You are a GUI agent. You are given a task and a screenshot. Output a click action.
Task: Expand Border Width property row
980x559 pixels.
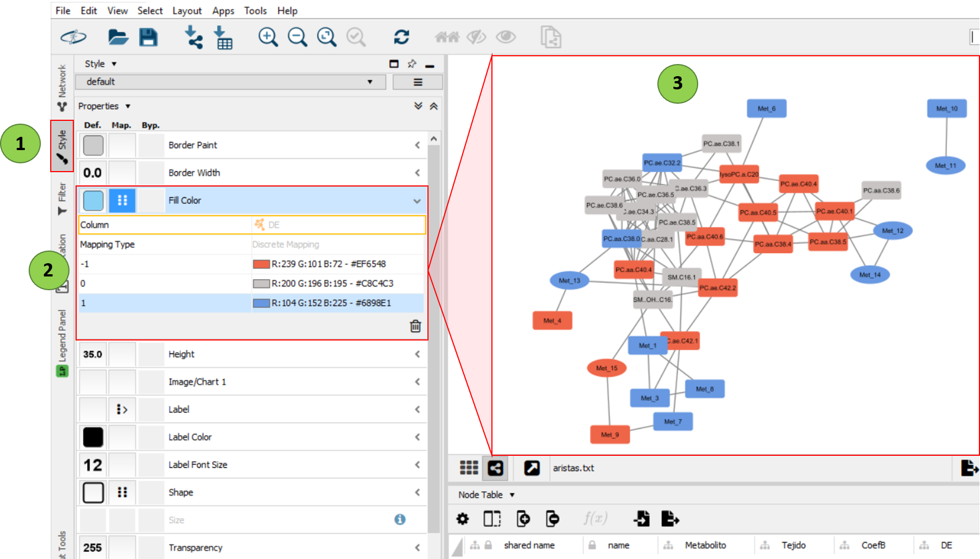click(x=417, y=173)
